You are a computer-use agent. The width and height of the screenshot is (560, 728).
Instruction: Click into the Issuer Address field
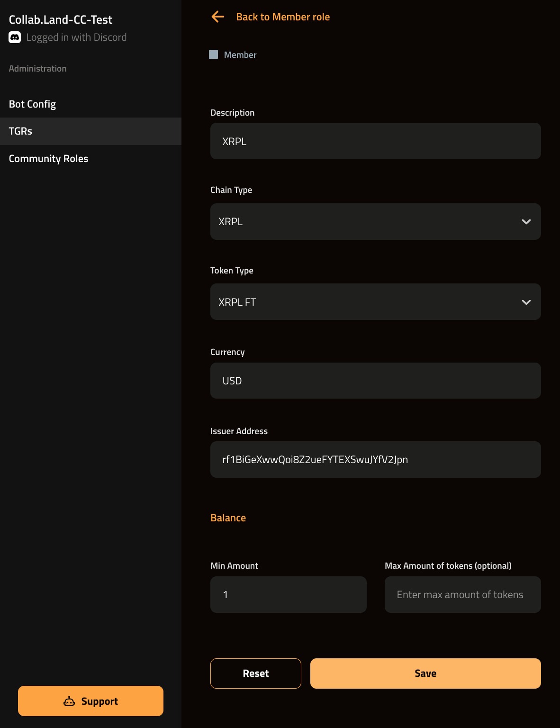(x=375, y=460)
